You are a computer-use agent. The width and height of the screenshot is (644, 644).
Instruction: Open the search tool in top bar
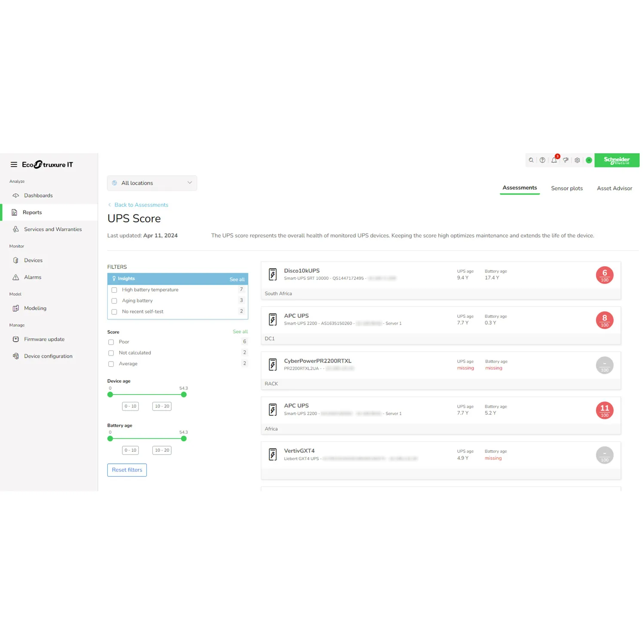(531, 160)
